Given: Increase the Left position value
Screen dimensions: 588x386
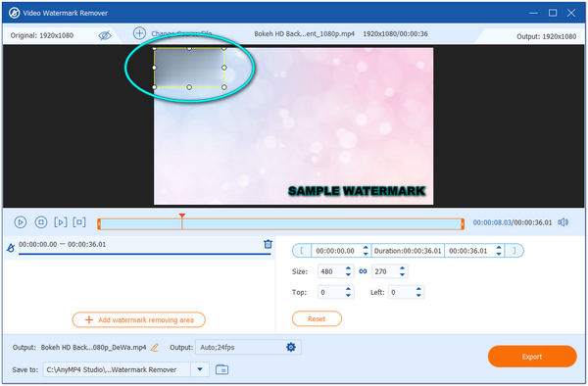Looking at the screenshot, I should point(418,289).
